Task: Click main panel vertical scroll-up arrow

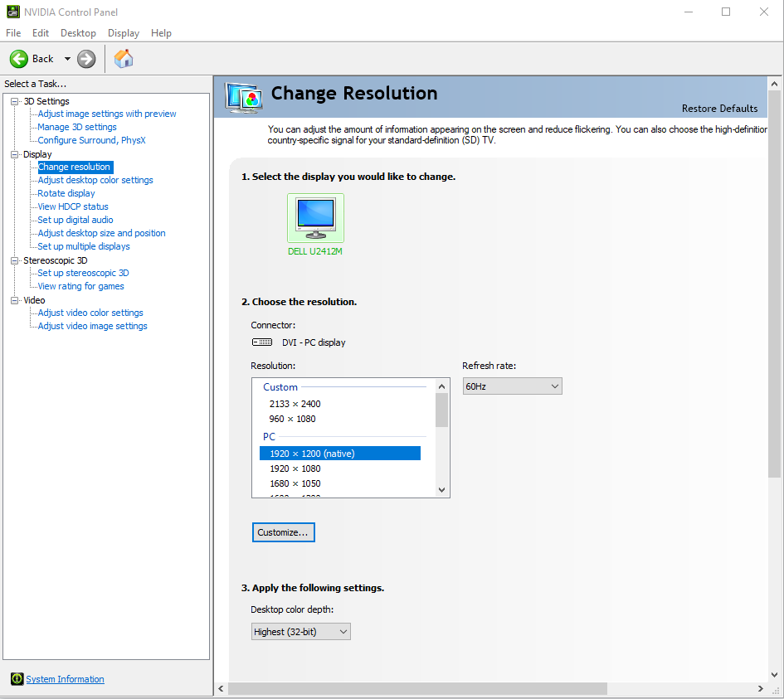Action: [774, 84]
